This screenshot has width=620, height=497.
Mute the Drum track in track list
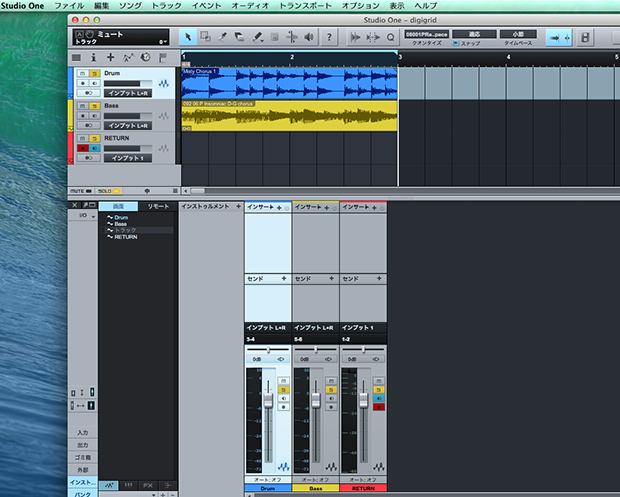pos(82,73)
